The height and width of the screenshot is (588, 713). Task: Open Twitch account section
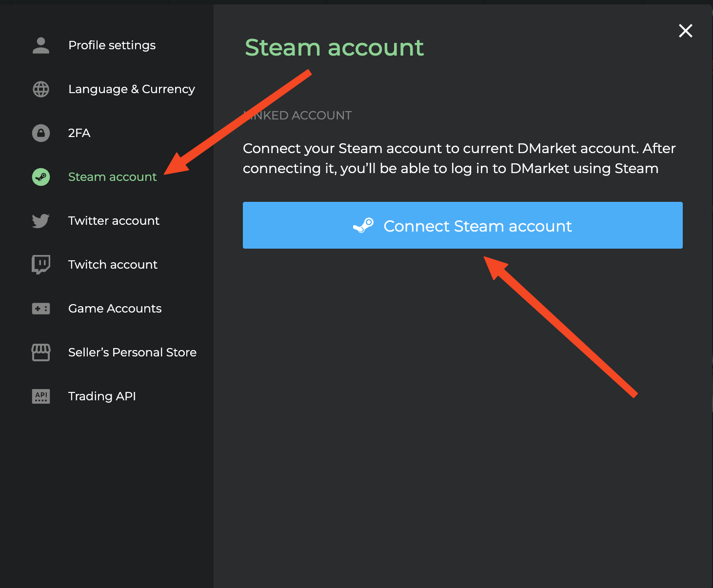tap(113, 265)
